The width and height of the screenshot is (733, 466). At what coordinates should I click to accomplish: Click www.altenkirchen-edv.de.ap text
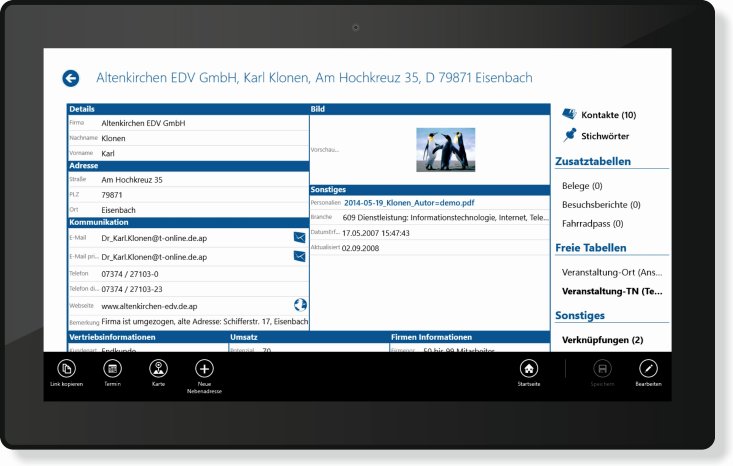pos(149,306)
